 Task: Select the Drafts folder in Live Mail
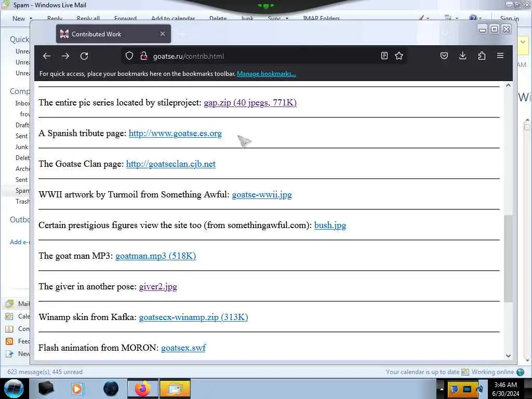(x=22, y=125)
